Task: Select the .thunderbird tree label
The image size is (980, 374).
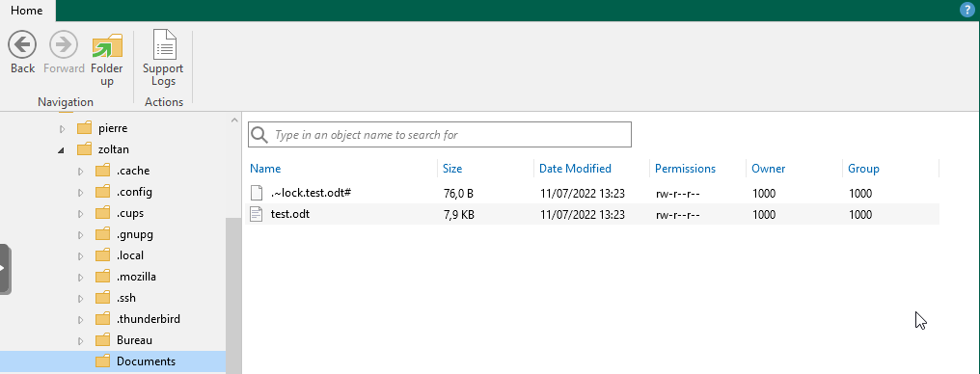Action: tap(149, 320)
